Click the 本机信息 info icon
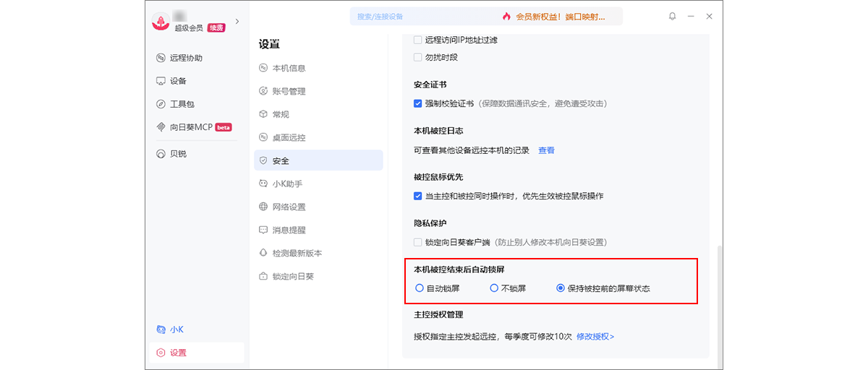868x370 pixels. click(x=263, y=68)
